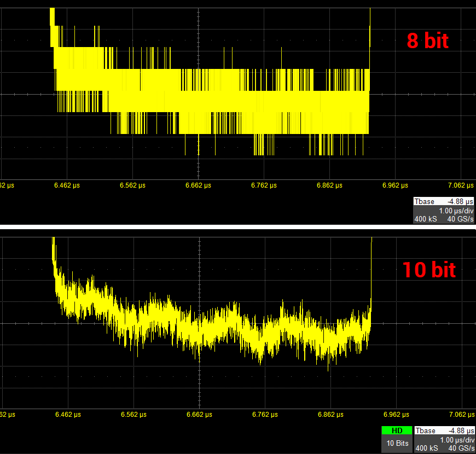The width and height of the screenshot is (476, 454).
Task: Open the Tbase descriptor in the 10 bit panel
Action: (425, 431)
